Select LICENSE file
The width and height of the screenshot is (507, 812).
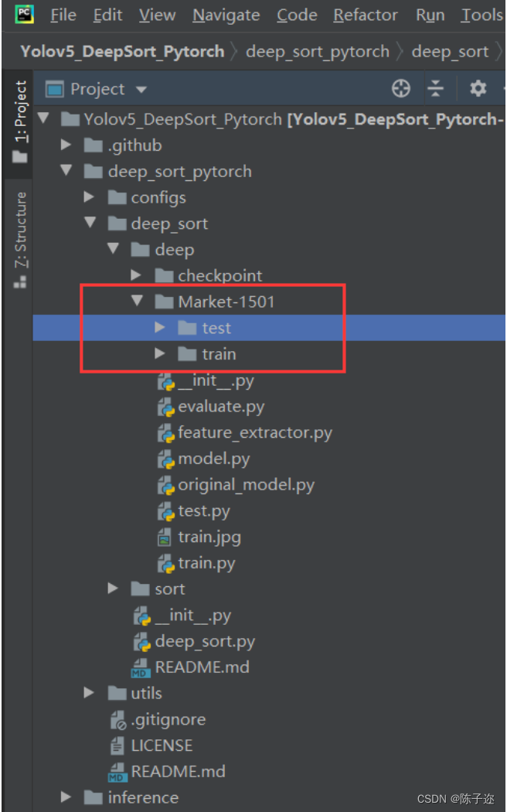pos(151,745)
